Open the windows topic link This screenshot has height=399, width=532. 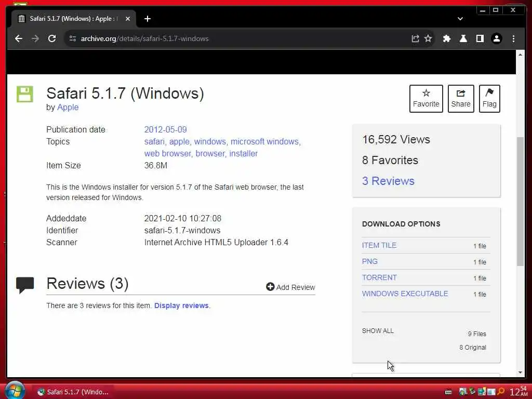[211, 141]
